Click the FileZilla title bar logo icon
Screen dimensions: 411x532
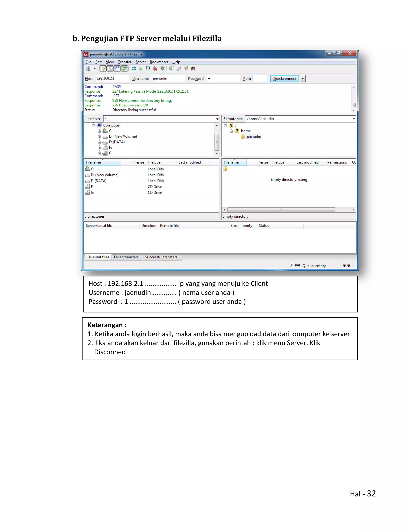[86, 54]
